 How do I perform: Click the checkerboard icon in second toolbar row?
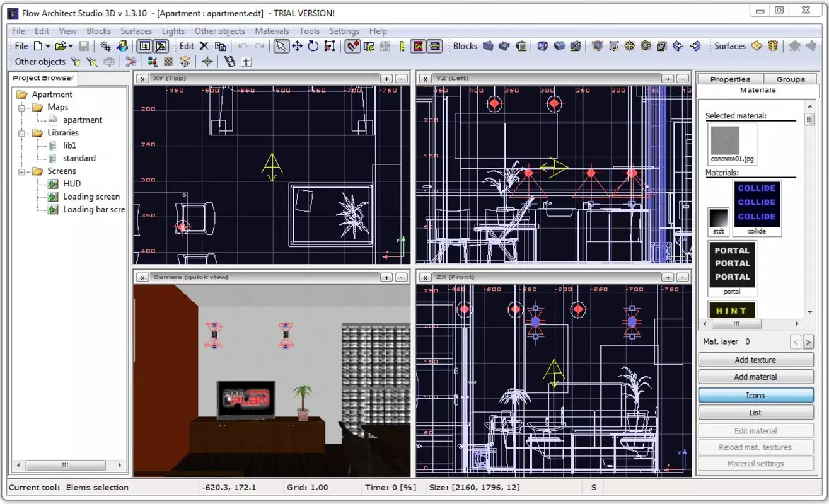tap(168, 62)
